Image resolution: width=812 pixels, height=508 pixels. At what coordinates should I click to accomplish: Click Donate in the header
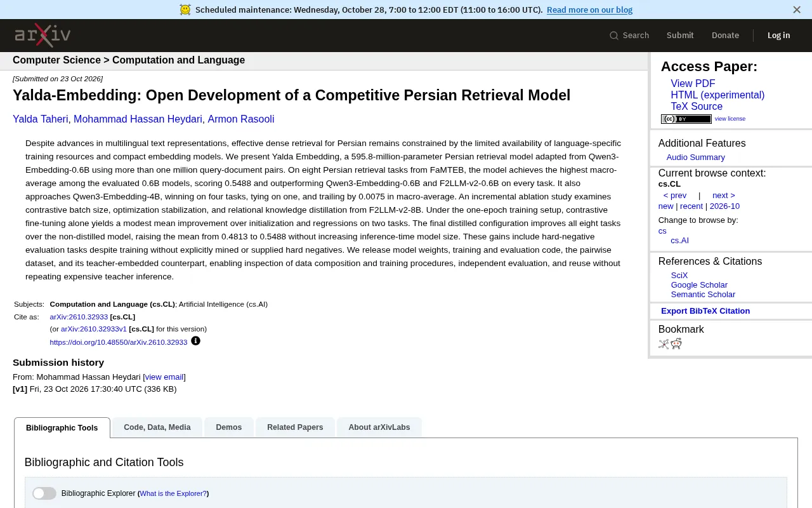(725, 36)
